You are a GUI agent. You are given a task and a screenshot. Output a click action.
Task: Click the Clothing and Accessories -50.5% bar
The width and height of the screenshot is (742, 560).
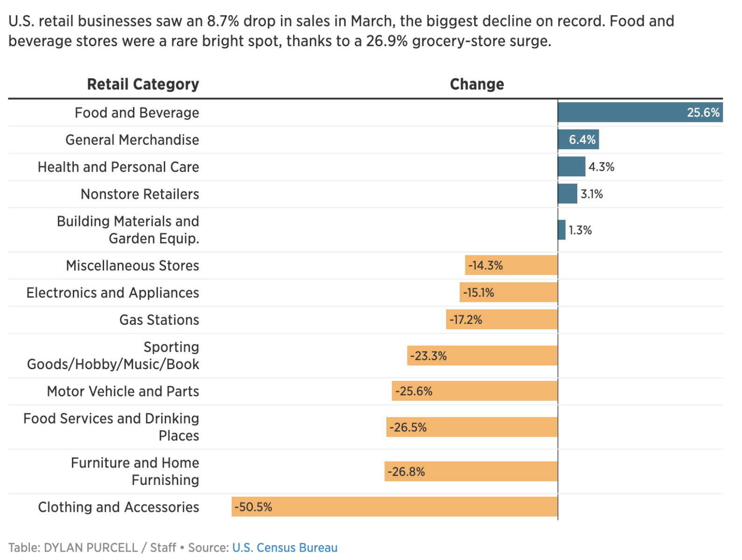[394, 507]
